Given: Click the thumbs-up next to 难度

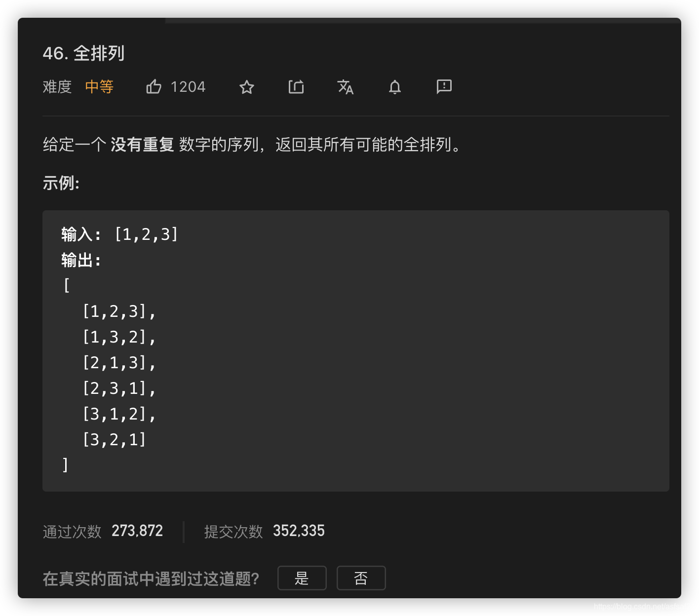Looking at the screenshot, I should (154, 86).
